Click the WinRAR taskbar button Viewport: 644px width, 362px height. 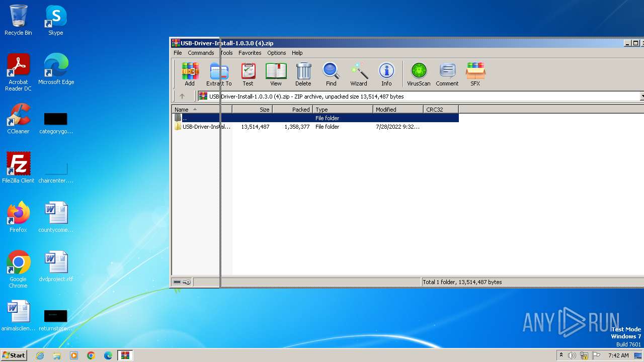[125, 355]
